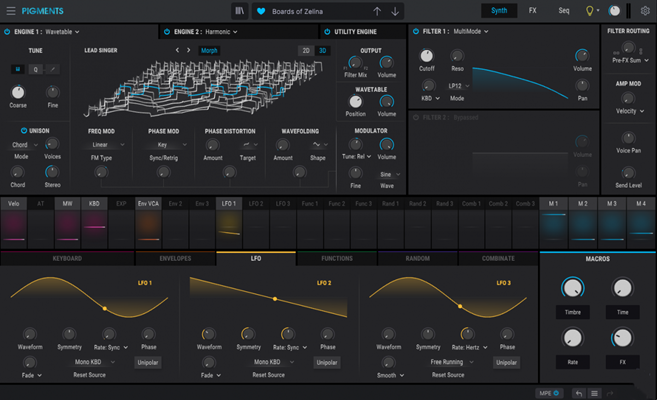Select the Env VCA modulation source slot
This screenshot has width=657, height=400.
[148, 203]
